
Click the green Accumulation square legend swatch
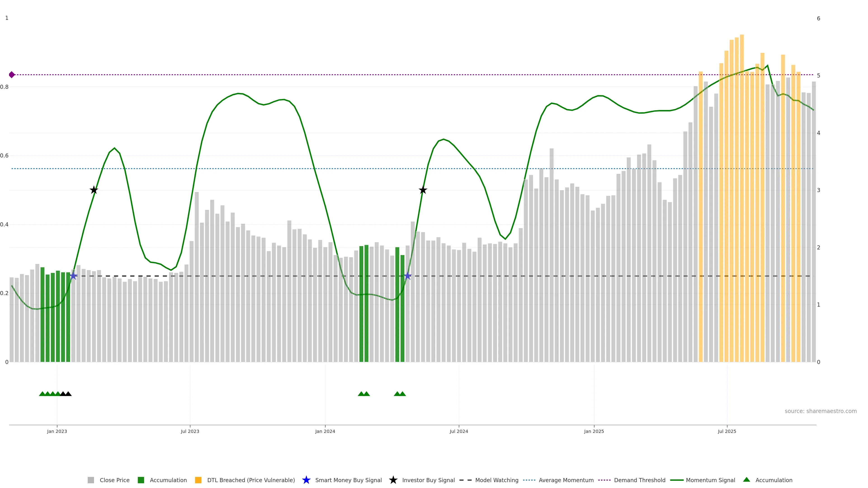point(141,480)
